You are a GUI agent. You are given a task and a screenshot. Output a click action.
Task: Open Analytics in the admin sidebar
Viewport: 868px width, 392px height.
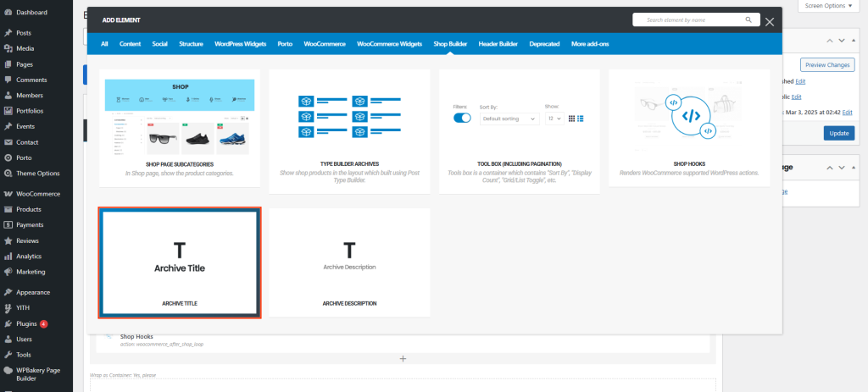(x=29, y=256)
